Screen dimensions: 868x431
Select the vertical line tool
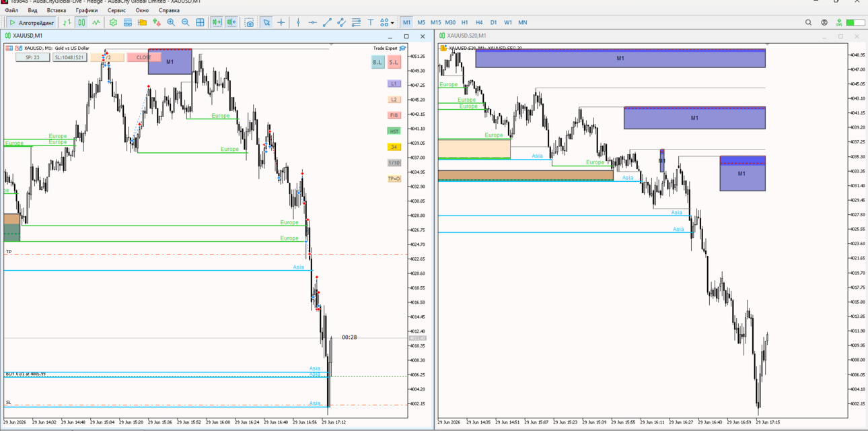tap(298, 22)
